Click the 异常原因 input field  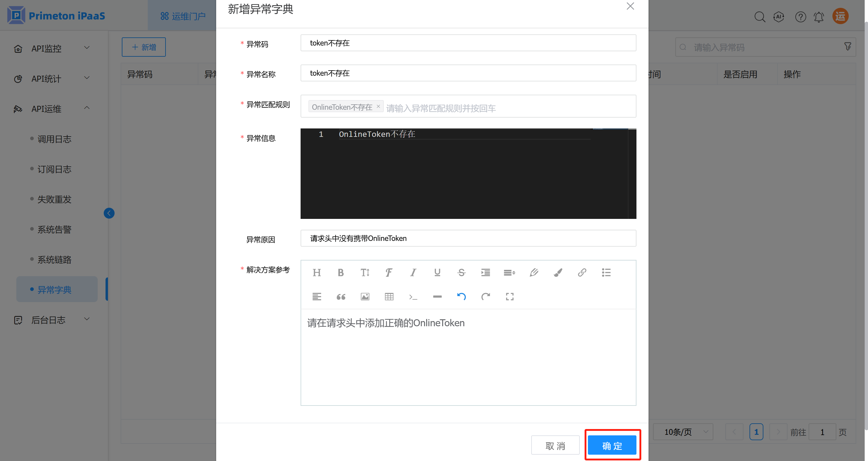pyautogui.click(x=468, y=238)
